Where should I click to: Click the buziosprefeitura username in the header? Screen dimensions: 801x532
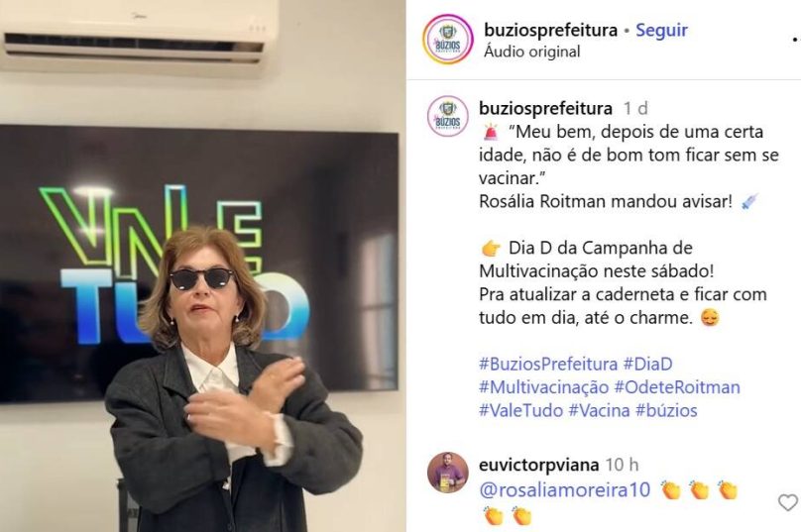[551, 30]
